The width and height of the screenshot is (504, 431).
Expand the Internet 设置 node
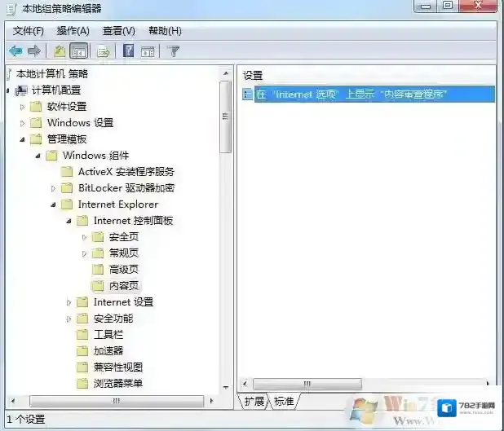[x=69, y=302]
